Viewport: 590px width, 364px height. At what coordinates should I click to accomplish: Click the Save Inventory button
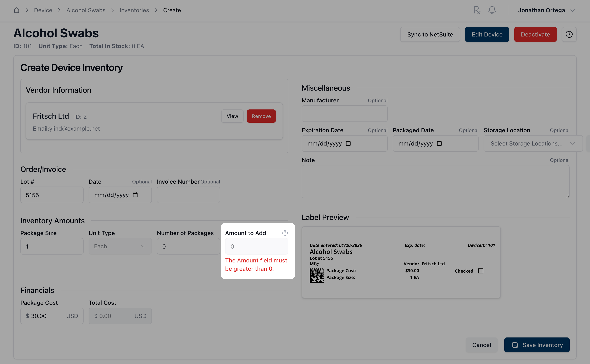coord(537,345)
